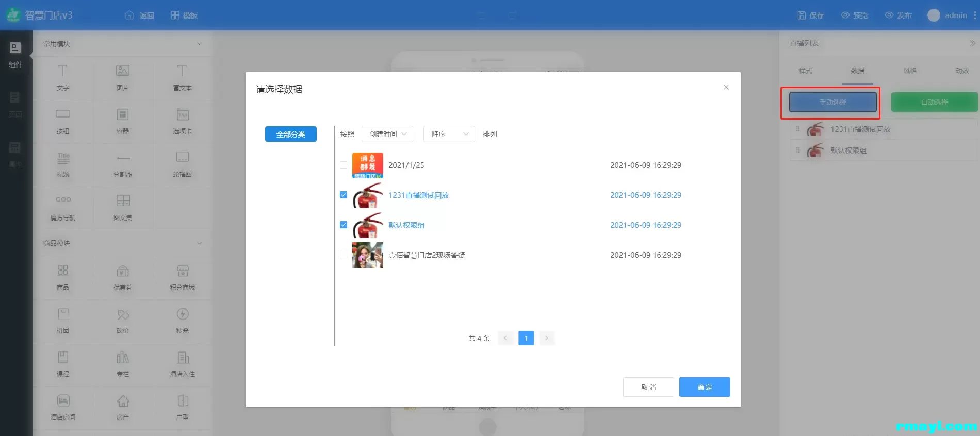Select the 户型 floor plan icon
Screen dimensions: 980x436
[183, 400]
